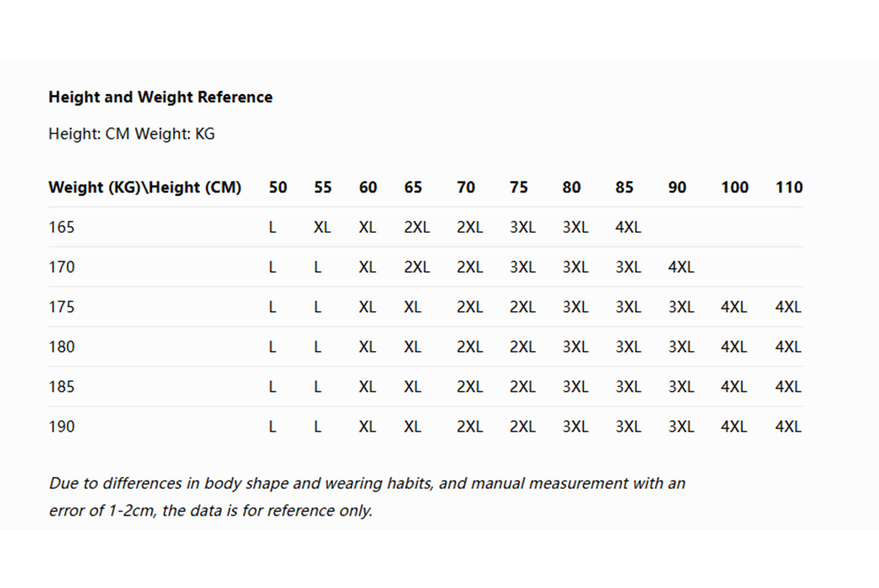Select the 185 row label

click(x=61, y=387)
